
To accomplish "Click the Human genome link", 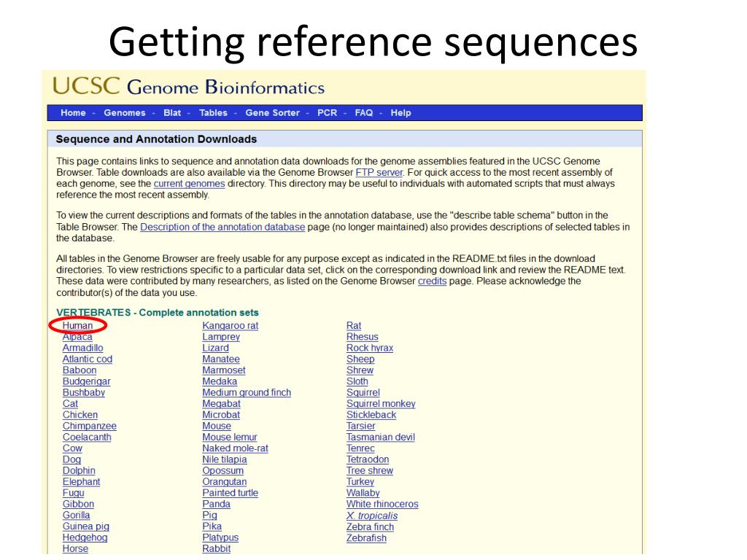I will [77, 326].
